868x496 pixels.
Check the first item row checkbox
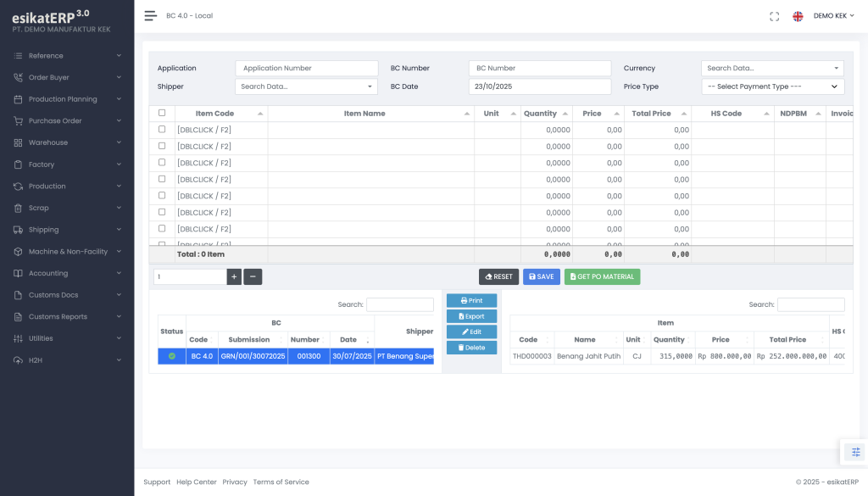click(162, 130)
